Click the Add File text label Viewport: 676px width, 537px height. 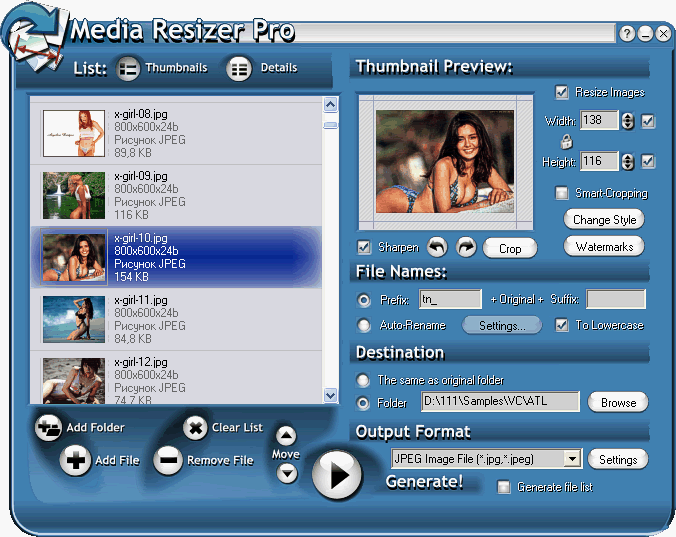[117, 461]
